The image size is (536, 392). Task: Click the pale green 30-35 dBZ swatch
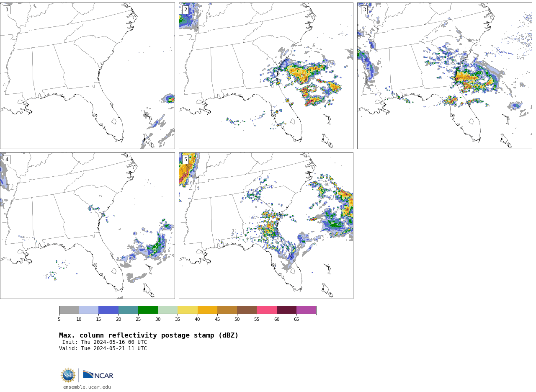click(168, 310)
